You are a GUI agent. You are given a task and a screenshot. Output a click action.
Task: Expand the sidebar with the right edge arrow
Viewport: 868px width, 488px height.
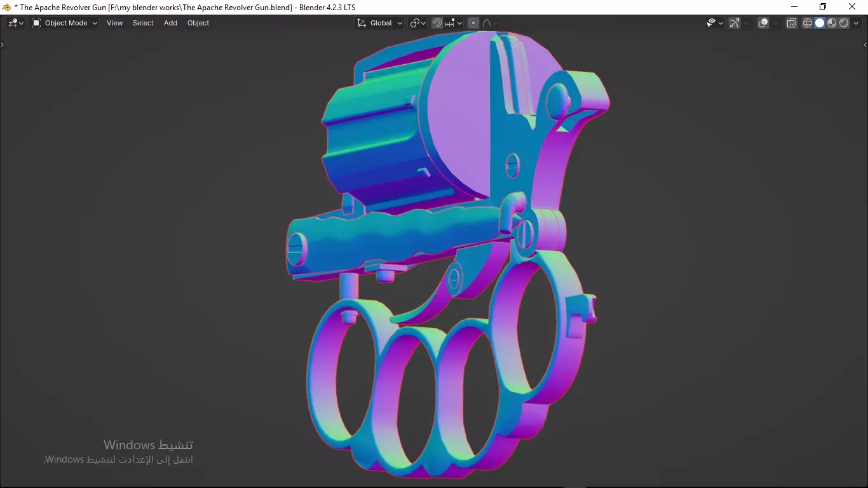pyautogui.click(x=865, y=44)
